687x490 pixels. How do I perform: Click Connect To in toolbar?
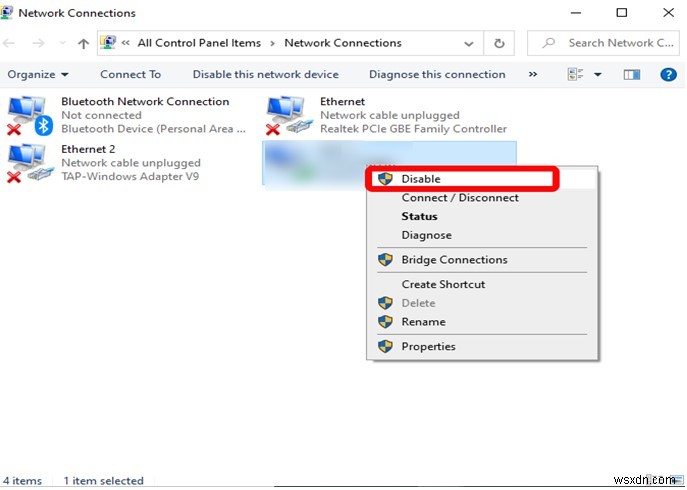pos(131,75)
